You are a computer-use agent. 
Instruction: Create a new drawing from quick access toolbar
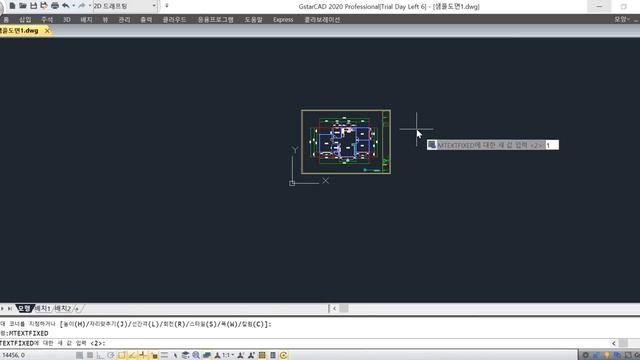(12, 6)
